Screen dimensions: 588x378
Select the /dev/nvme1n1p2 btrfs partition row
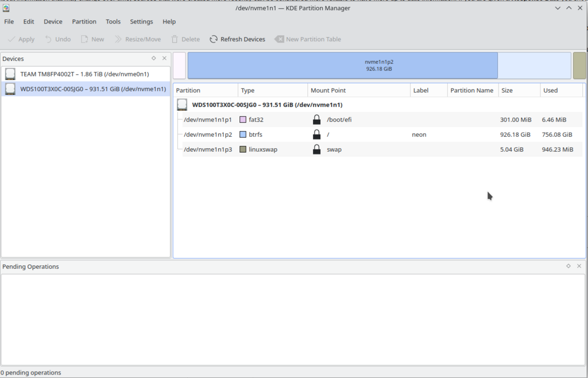click(x=208, y=134)
